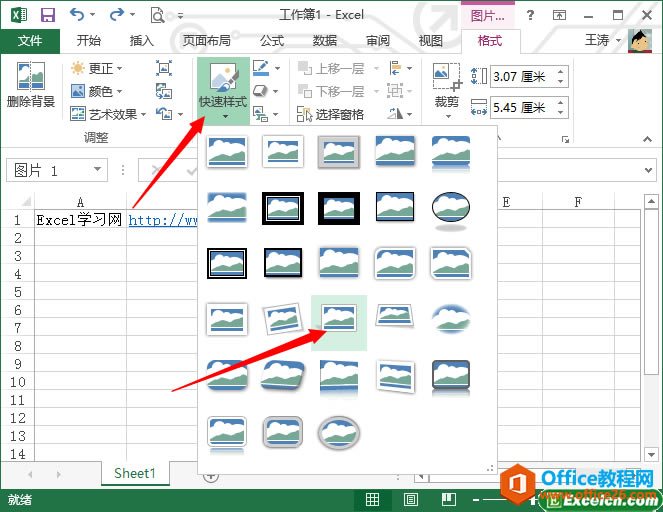Switch to the View (视图) tab

[430, 41]
